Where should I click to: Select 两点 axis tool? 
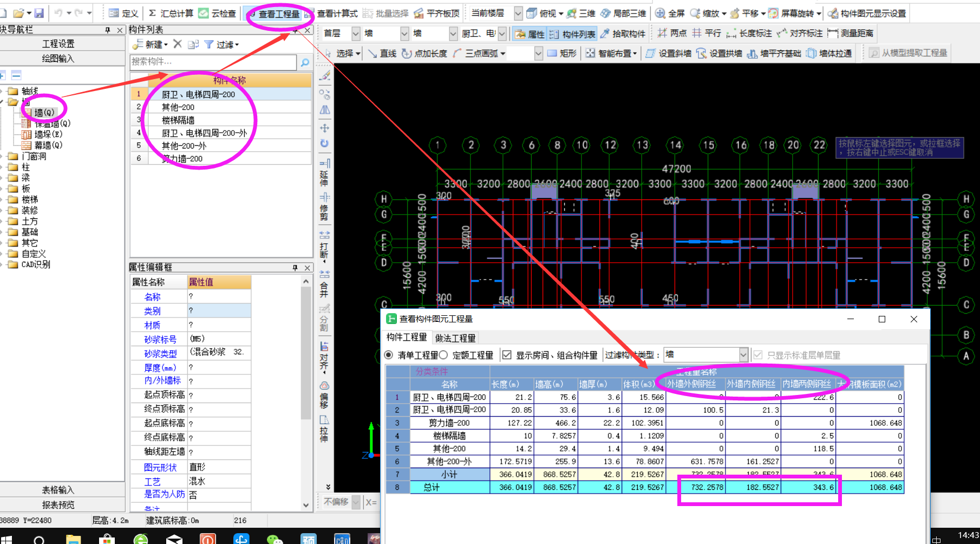click(x=672, y=34)
